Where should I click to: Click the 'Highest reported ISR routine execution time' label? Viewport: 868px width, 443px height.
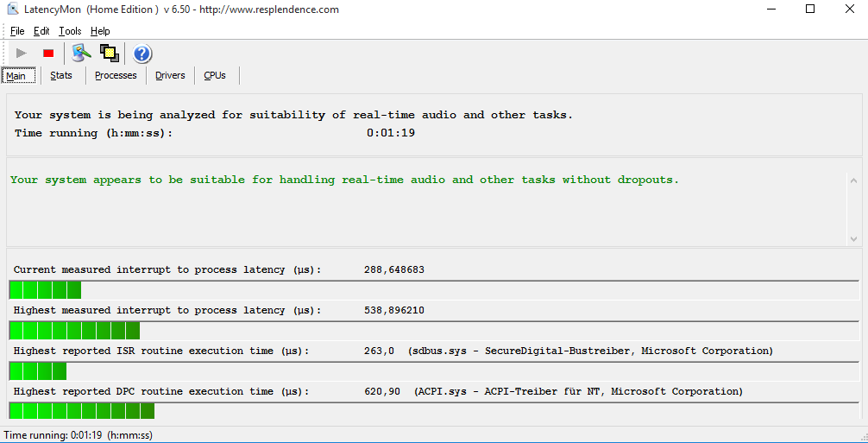point(161,351)
